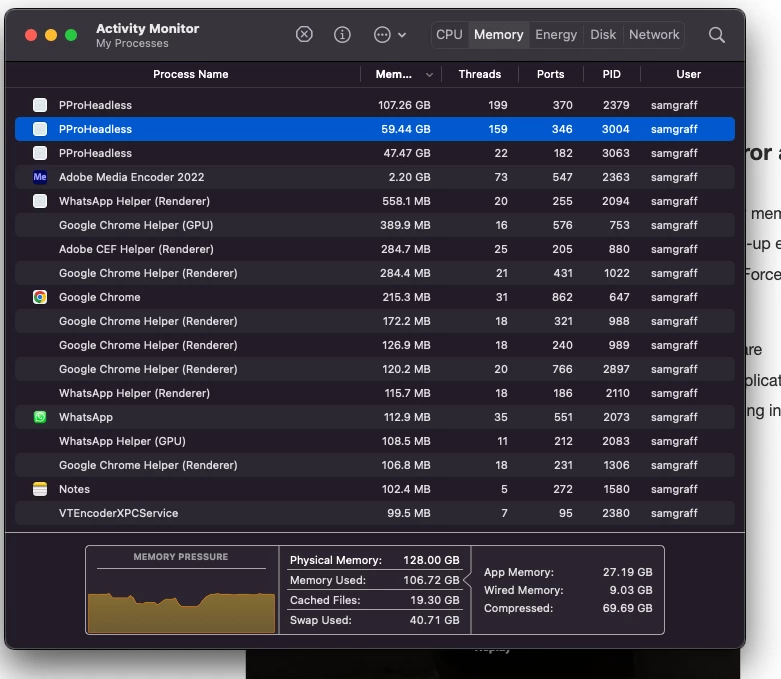Select Chrome Helper (Renderer) with PID 2897
This screenshot has height=679, width=781.
click(375, 369)
